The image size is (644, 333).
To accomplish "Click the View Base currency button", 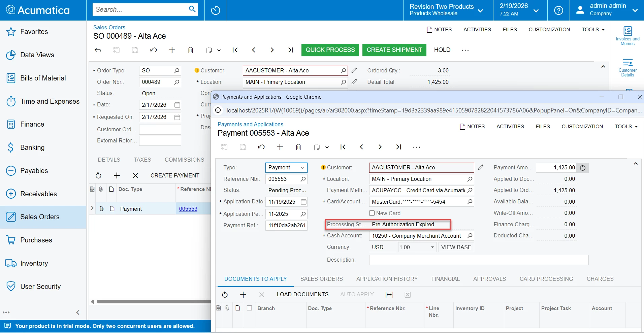I will 456,247.
